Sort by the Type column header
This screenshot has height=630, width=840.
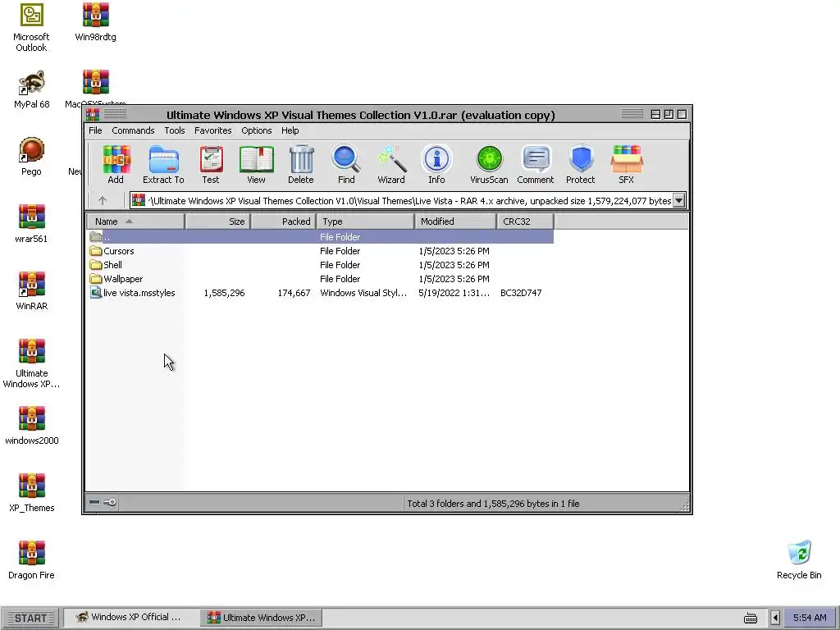366,221
